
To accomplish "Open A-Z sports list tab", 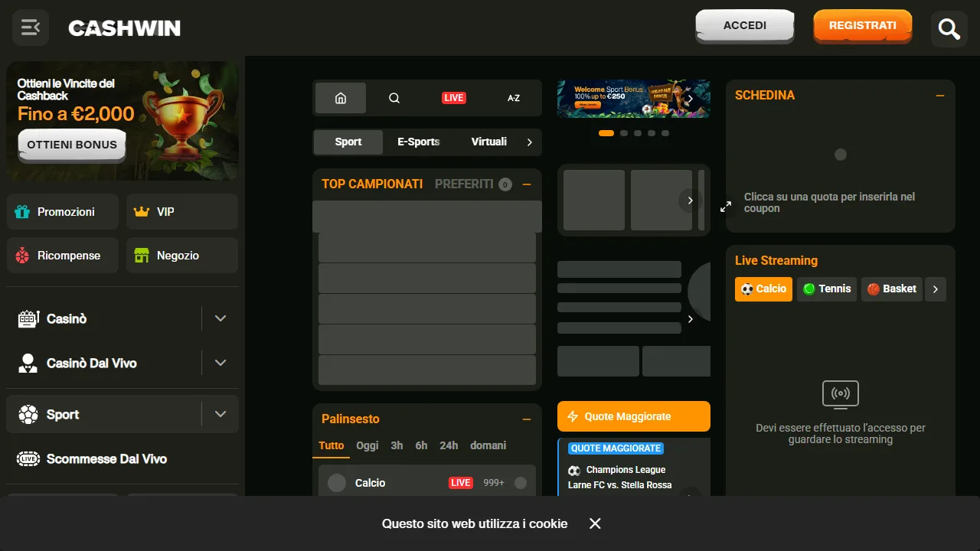I will pyautogui.click(x=514, y=98).
